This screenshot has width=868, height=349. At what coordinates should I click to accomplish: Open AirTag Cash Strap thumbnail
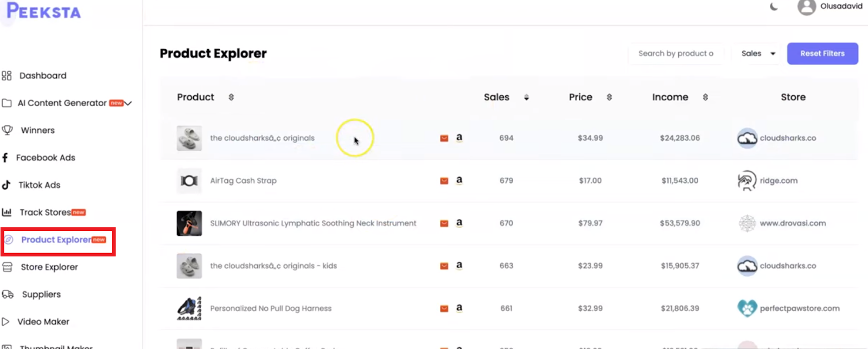coord(189,180)
